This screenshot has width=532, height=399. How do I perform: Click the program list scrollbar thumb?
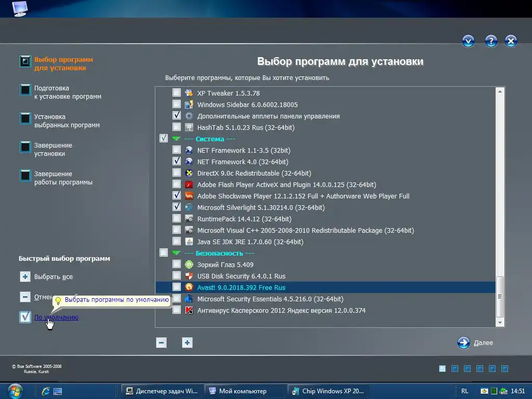point(500,297)
